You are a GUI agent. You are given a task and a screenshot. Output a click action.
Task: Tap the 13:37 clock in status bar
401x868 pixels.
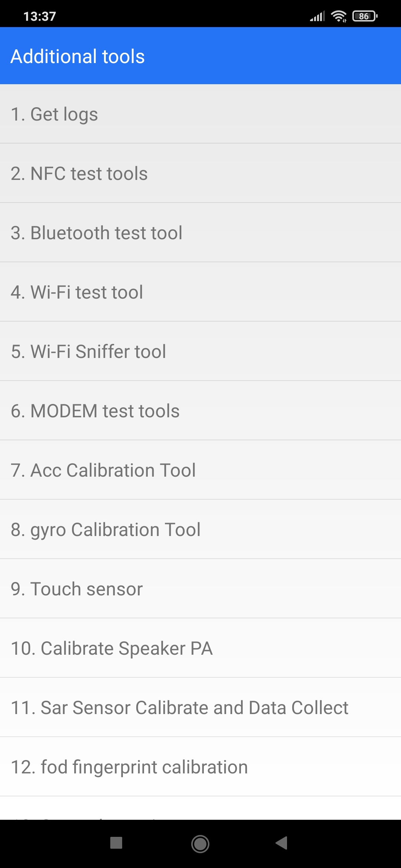point(39,16)
